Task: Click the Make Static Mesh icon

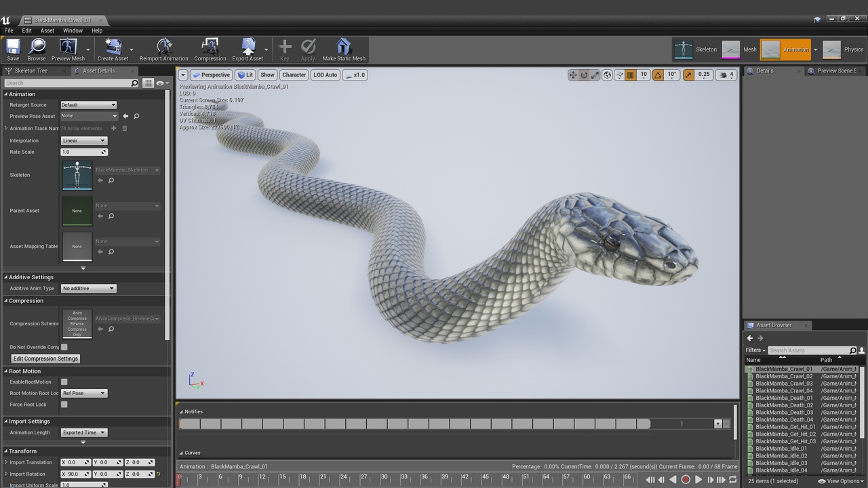Action: point(344,49)
